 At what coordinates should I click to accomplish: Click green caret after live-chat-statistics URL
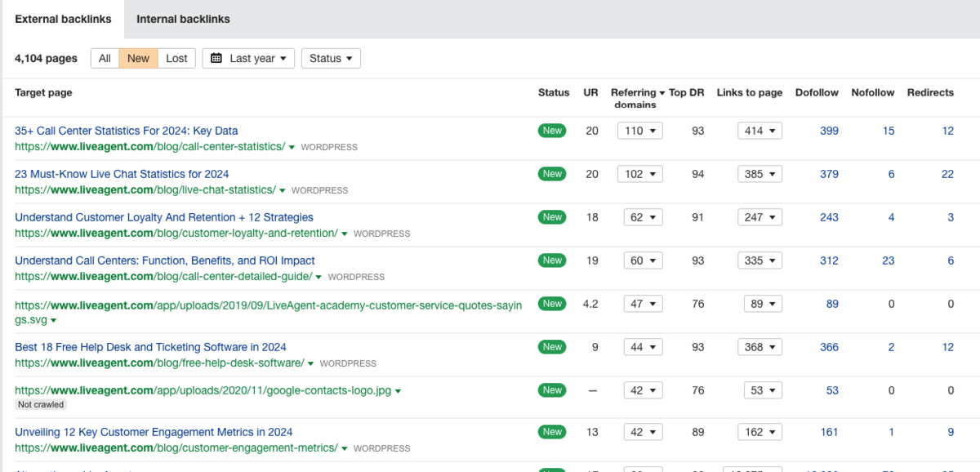point(283,190)
